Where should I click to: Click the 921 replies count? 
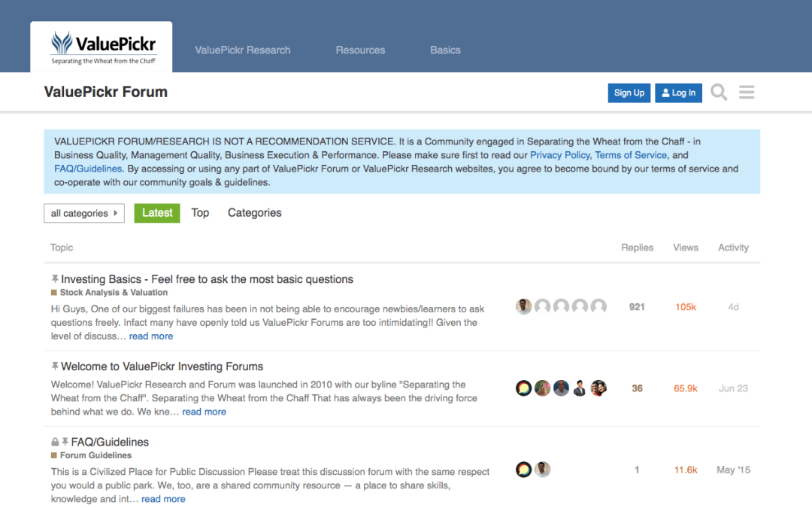[x=637, y=307]
